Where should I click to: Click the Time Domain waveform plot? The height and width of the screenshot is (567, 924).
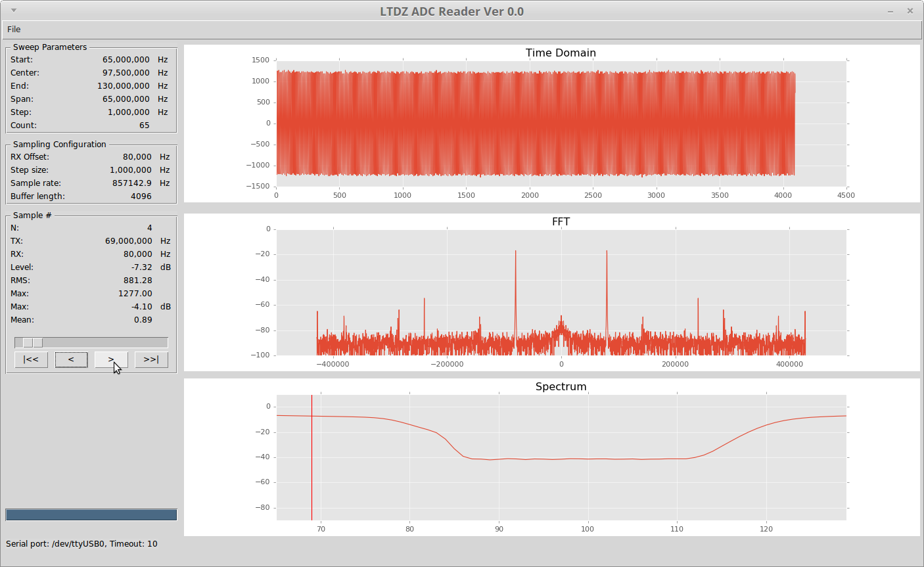pyautogui.click(x=536, y=124)
